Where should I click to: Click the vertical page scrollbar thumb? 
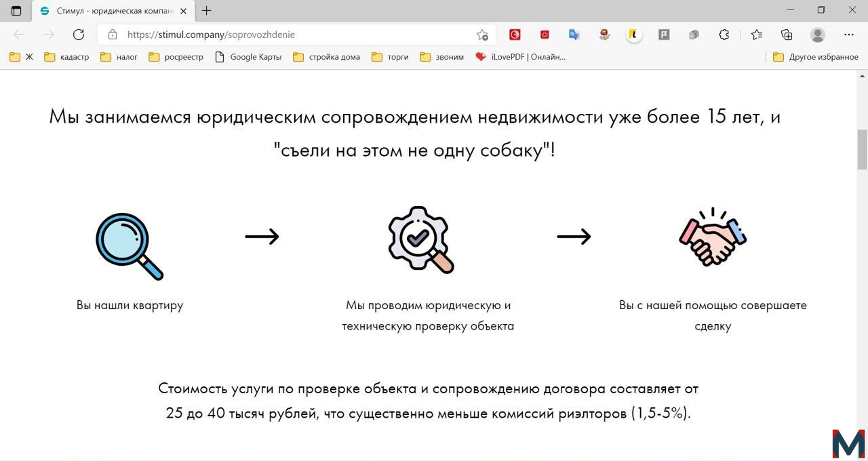[863, 149]
